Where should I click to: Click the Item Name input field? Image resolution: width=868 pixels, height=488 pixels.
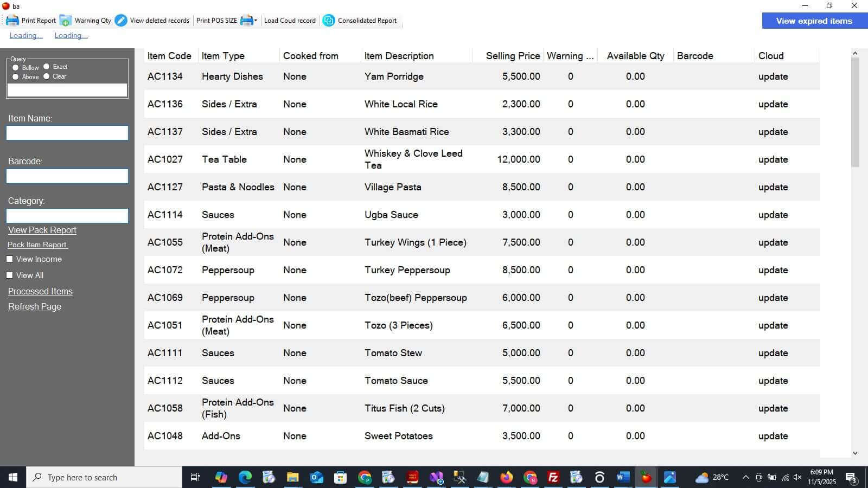67,133
